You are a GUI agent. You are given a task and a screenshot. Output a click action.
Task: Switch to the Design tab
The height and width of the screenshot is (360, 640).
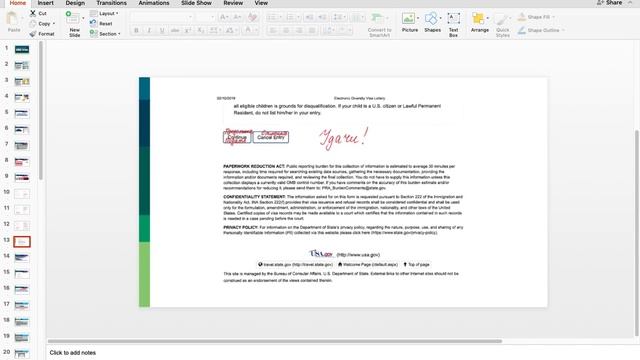tap(75, 3)
